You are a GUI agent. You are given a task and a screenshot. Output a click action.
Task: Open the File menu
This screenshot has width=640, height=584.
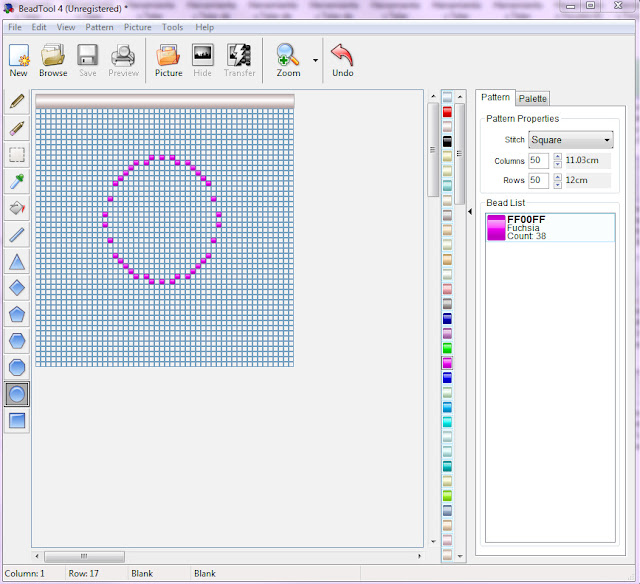pos(15,27)
